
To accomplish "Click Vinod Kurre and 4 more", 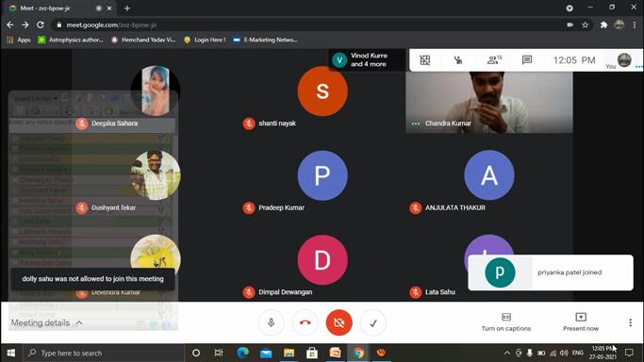I will (x=367, y=60).
